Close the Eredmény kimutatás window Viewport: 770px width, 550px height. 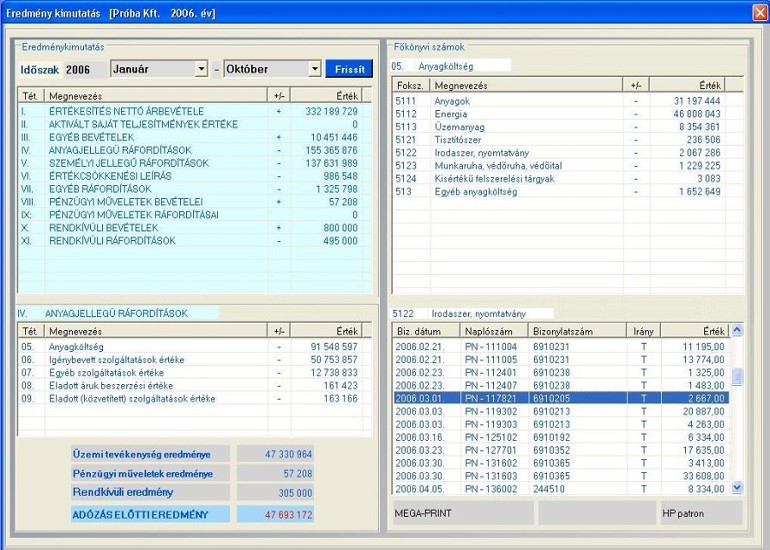coord(760,13)
